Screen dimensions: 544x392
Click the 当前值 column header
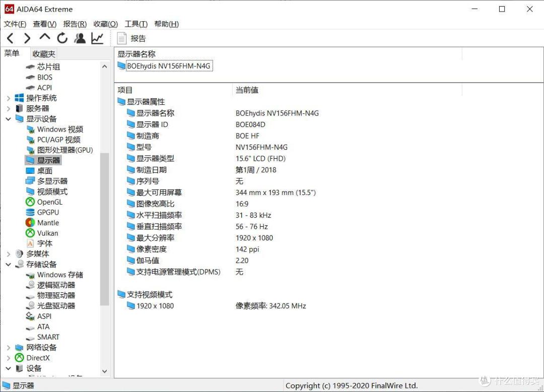247,90
